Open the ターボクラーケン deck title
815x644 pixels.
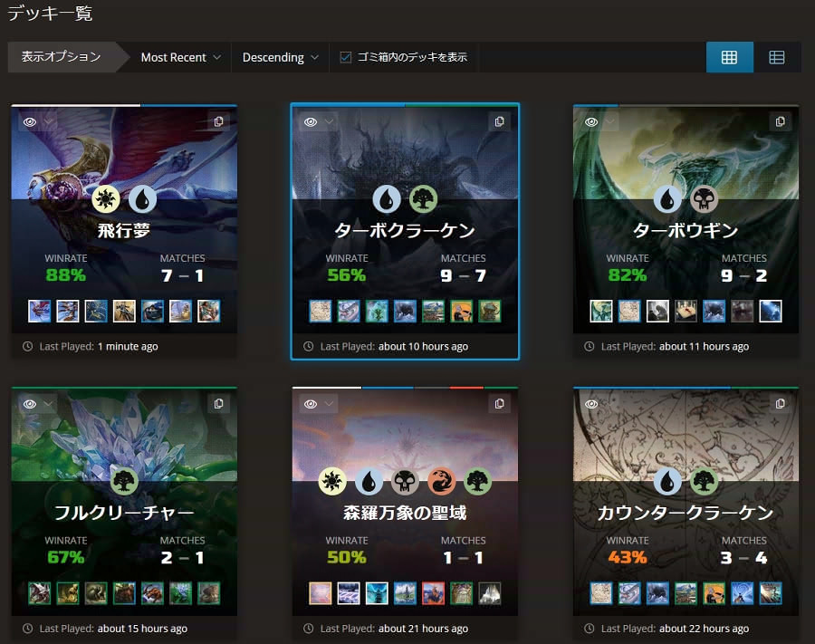(x=405, y=230)
